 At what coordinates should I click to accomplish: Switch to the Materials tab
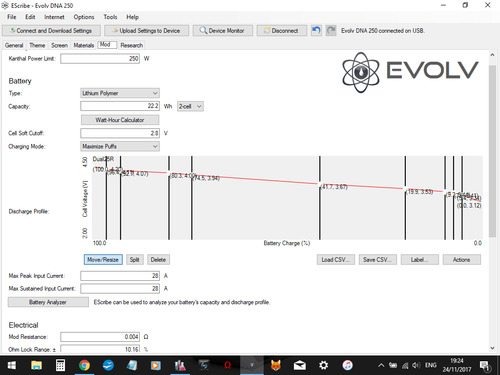pyautogui.click(x=84, y=45)
